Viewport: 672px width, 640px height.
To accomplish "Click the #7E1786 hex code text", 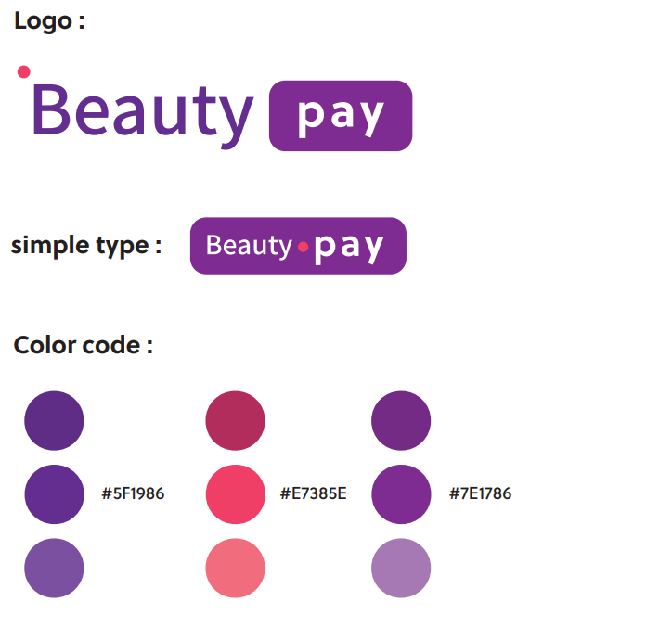I will click(x=480, y=493).
